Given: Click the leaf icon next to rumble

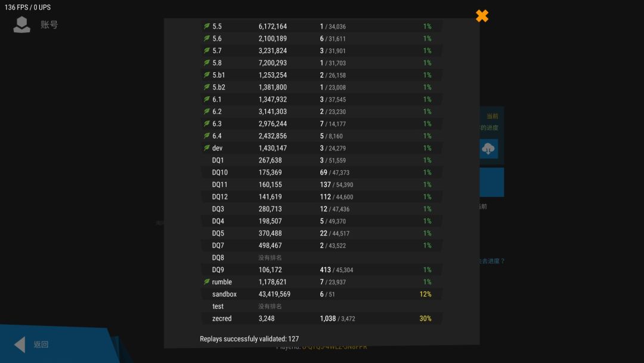Looking at the screenshot, I should (x=207, y=282).
